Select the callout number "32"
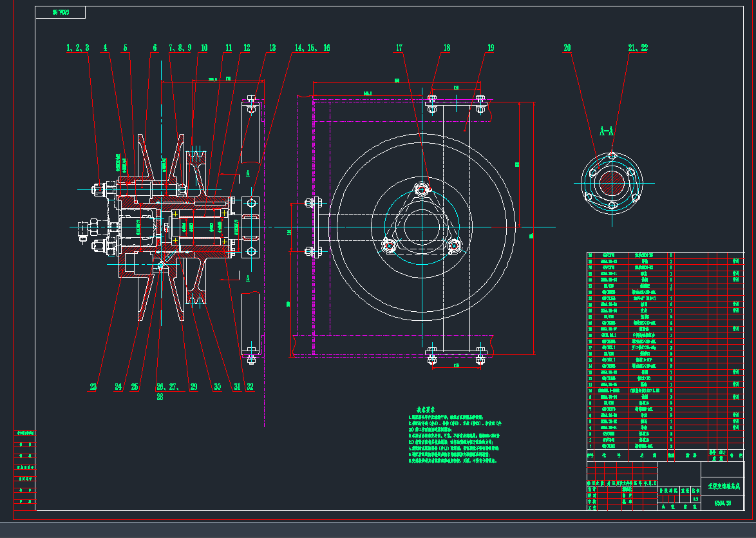 [250, 387]
